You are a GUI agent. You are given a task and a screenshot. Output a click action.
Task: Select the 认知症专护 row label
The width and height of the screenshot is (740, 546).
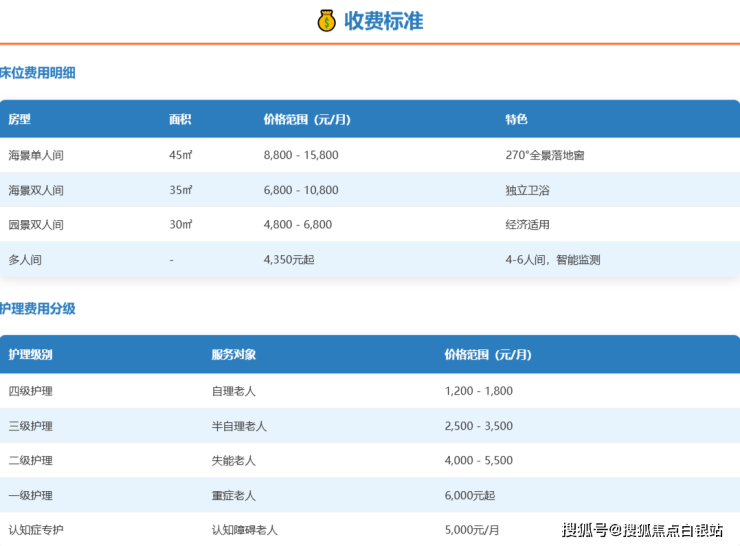(36, 530)
